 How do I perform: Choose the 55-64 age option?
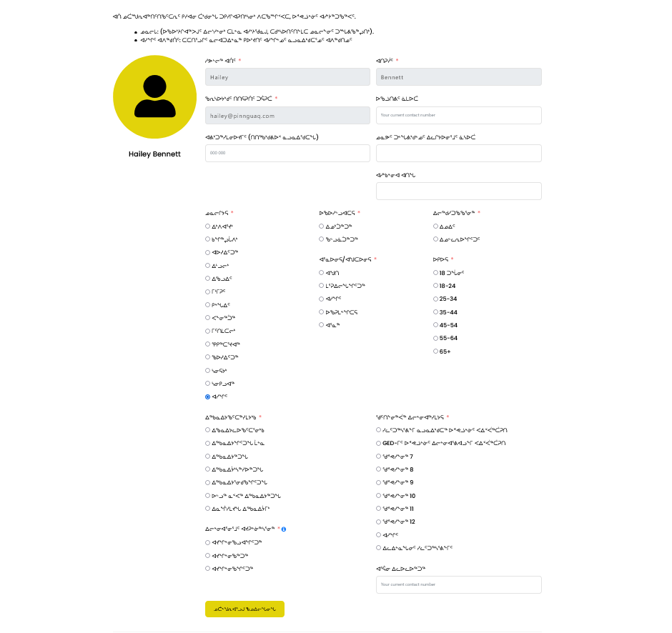436,338
